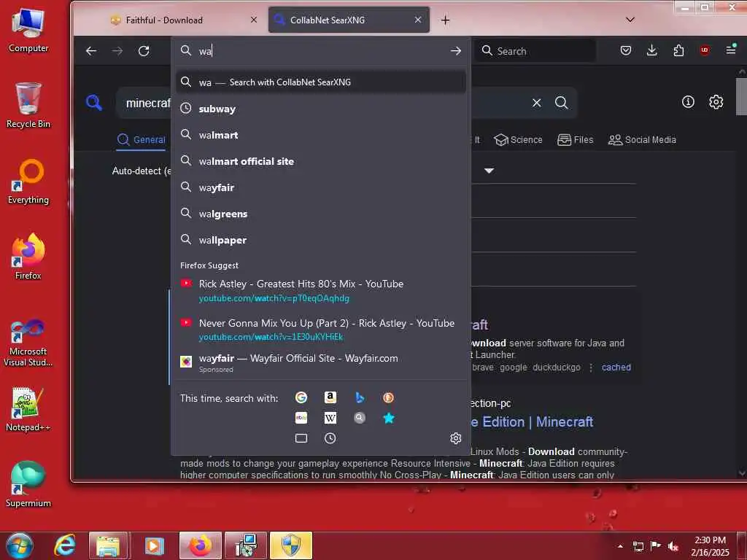
Task: Open the Auto-detect language dropdown
Action: (142, 171)
